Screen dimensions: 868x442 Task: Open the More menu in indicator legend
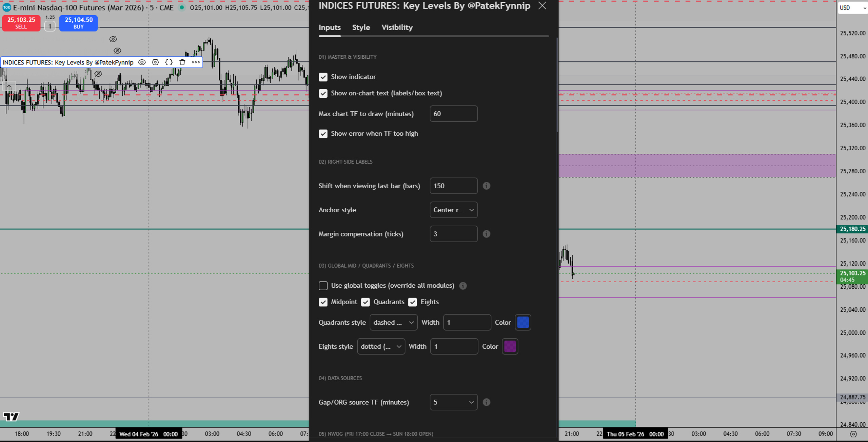pos(196,62)
